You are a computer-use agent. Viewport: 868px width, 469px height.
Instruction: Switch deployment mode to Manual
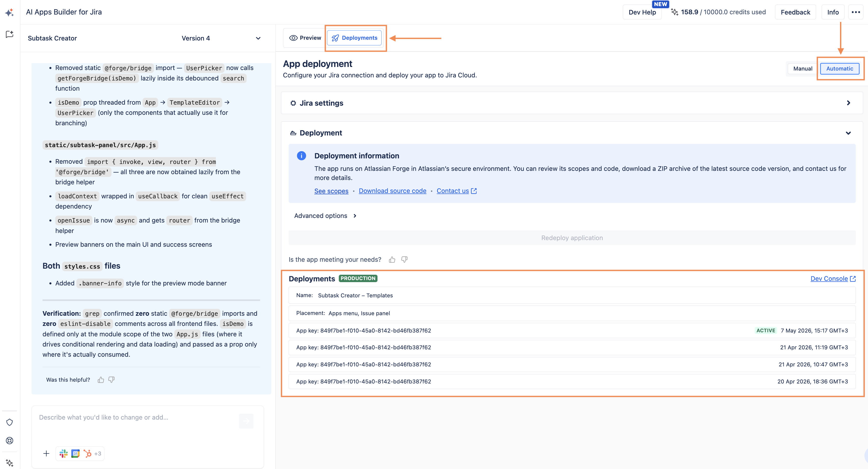pos(803,68)
